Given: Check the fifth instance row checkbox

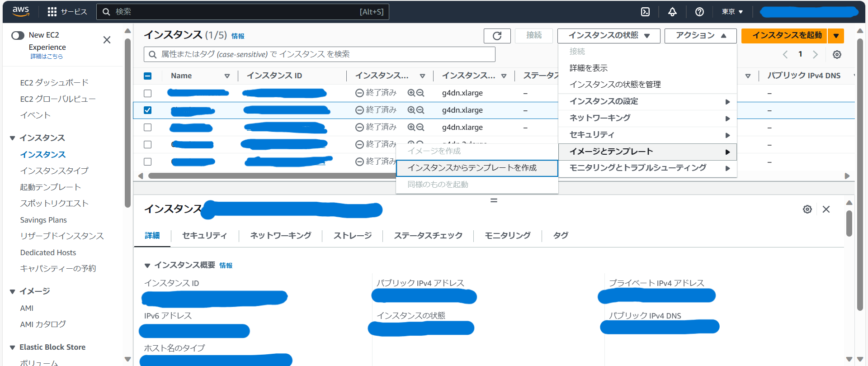Looking at the screenshot, I should 147,162.
